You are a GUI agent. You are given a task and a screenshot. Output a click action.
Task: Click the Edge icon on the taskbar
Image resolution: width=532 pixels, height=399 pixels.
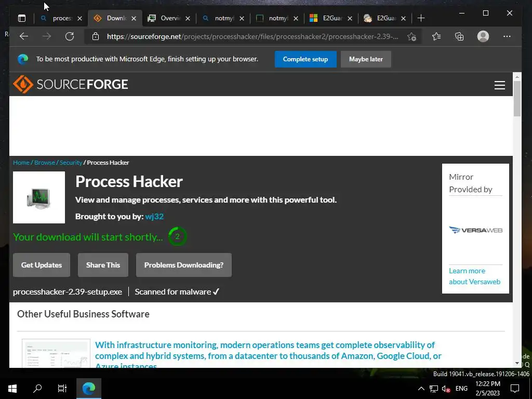pyautogui.click(x=89, y=389)
